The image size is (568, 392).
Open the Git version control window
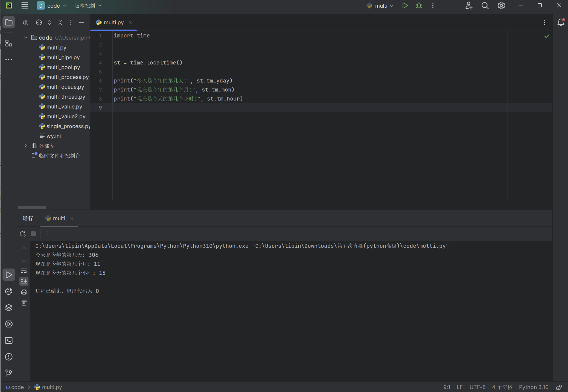tap(9, 373)
